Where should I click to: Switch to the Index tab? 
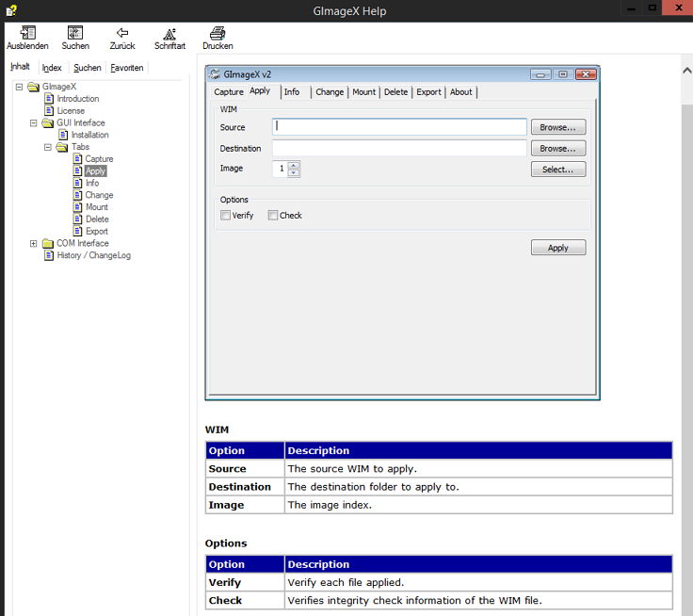click(x=52, y=68)
